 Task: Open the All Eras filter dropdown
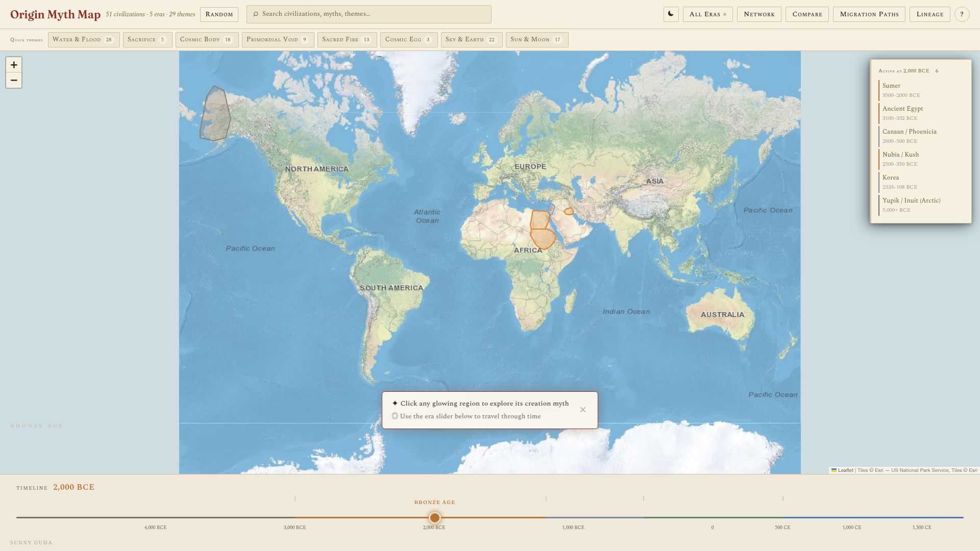(x=707, y=14)
